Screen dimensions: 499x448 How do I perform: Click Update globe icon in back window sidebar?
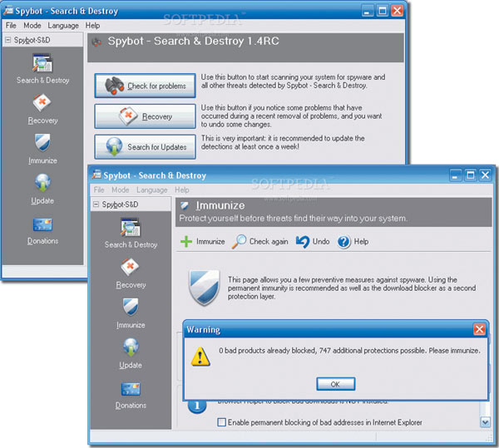pos(42,184)
